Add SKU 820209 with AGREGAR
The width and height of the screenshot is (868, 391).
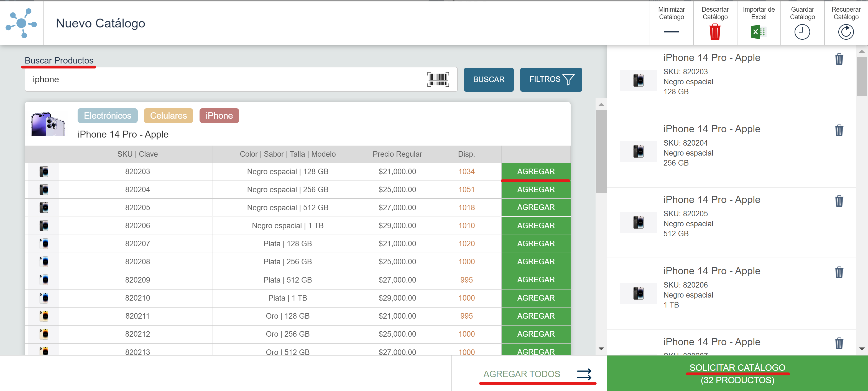point(536,280)
